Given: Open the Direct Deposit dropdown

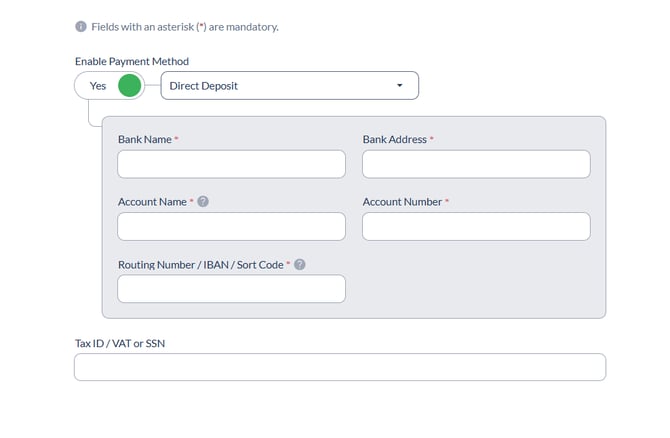Looking at the screenshot, I should coord(290,85).
